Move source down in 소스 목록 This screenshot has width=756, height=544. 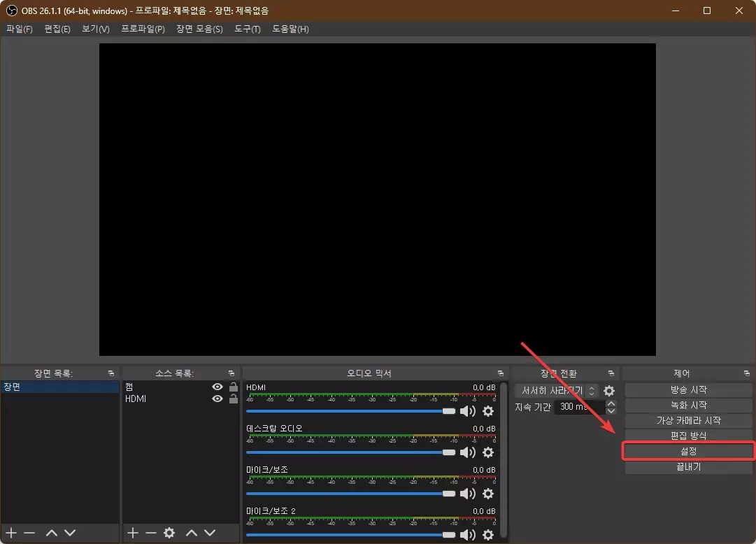tap(210, 533)
